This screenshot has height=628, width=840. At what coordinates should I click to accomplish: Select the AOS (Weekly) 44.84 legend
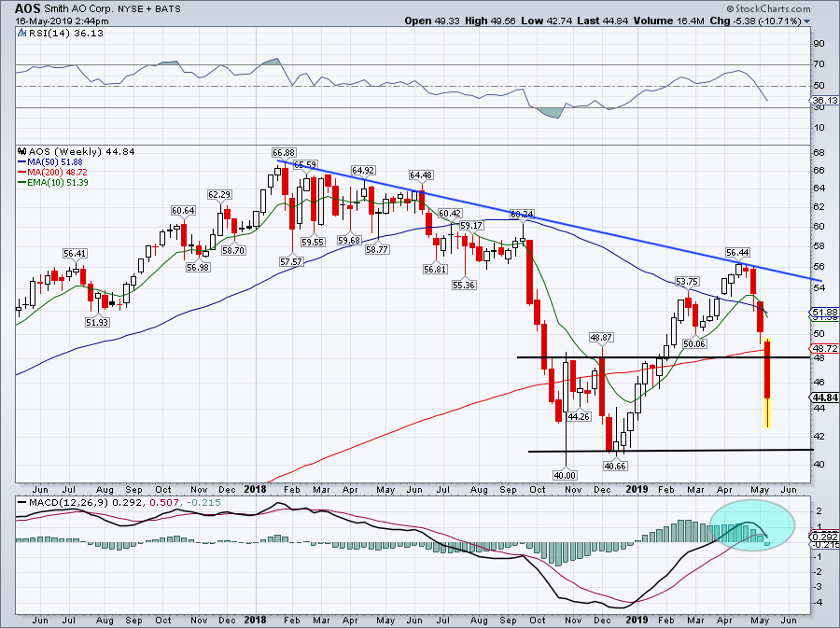click(81, 151)
